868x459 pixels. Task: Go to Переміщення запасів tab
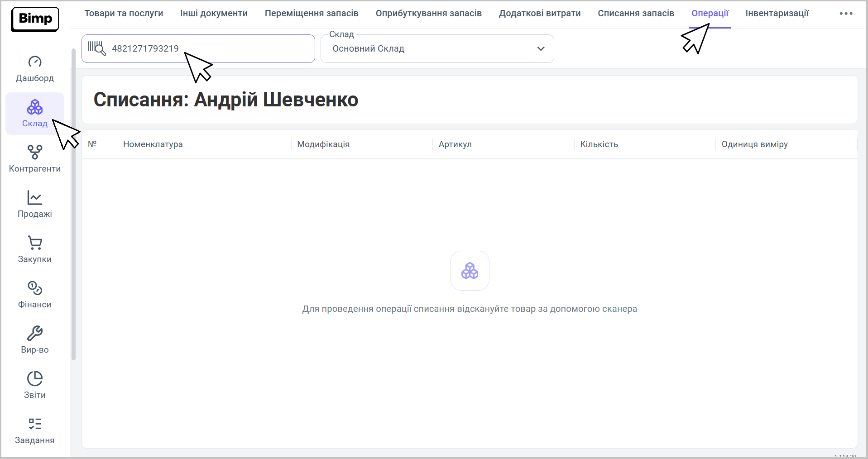pyautogui.click(x=312, y=14)
